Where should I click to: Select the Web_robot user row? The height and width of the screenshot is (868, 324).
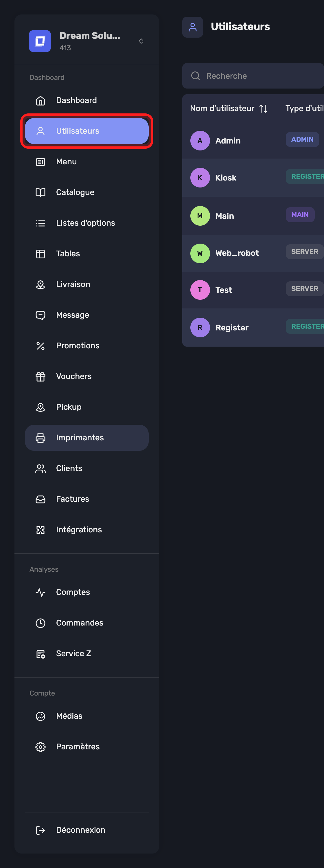click(253, 253)
